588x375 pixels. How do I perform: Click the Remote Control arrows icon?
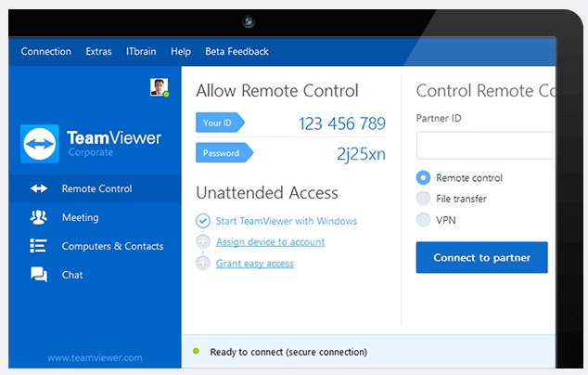pyautogui.click(x=39, y=188)
